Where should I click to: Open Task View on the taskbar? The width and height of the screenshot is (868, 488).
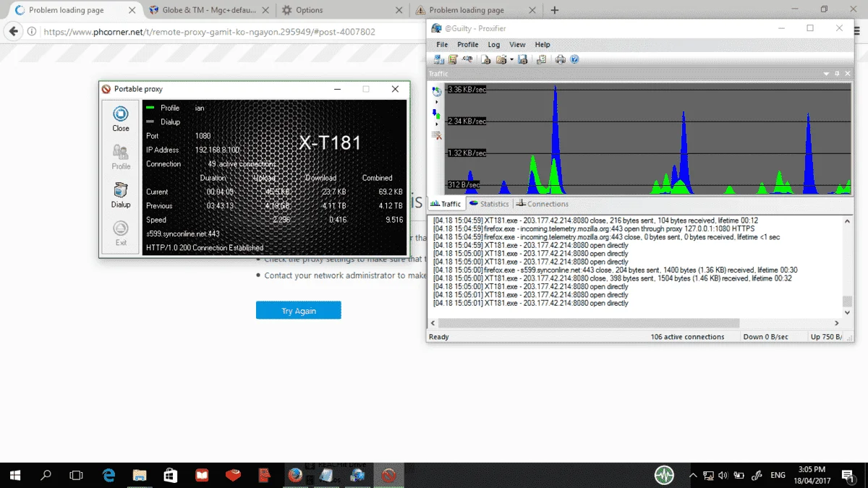click(x=76, y=475)
